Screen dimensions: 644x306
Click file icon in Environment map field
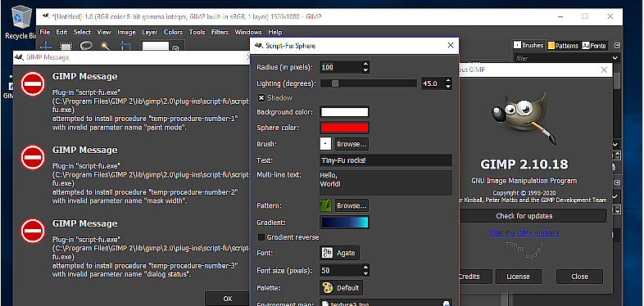click(x=325, y=304)
